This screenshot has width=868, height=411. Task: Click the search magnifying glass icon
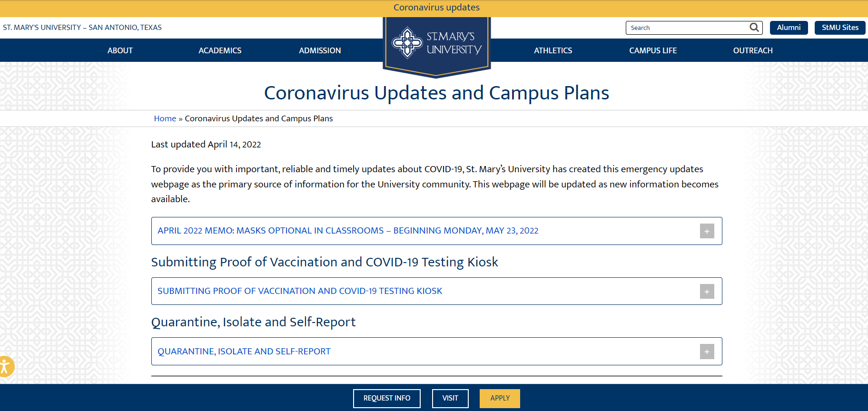(x=754, y=28)
